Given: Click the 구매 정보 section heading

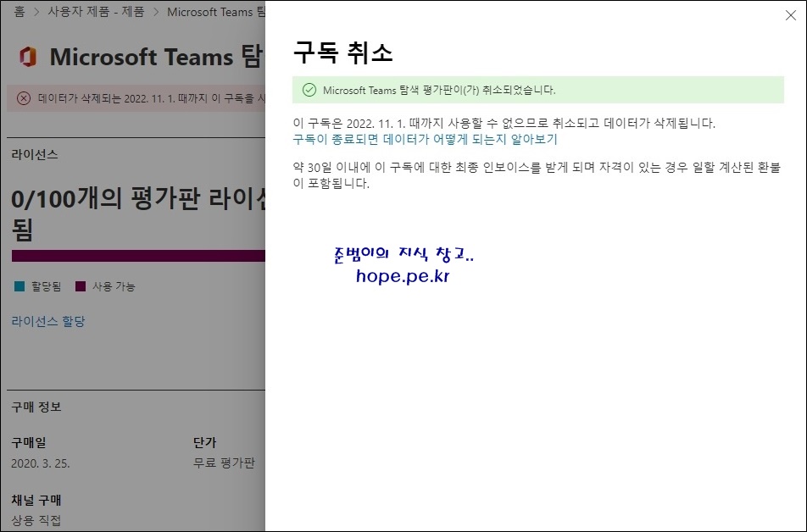Looking at the screenshot, I should (36, 407).
